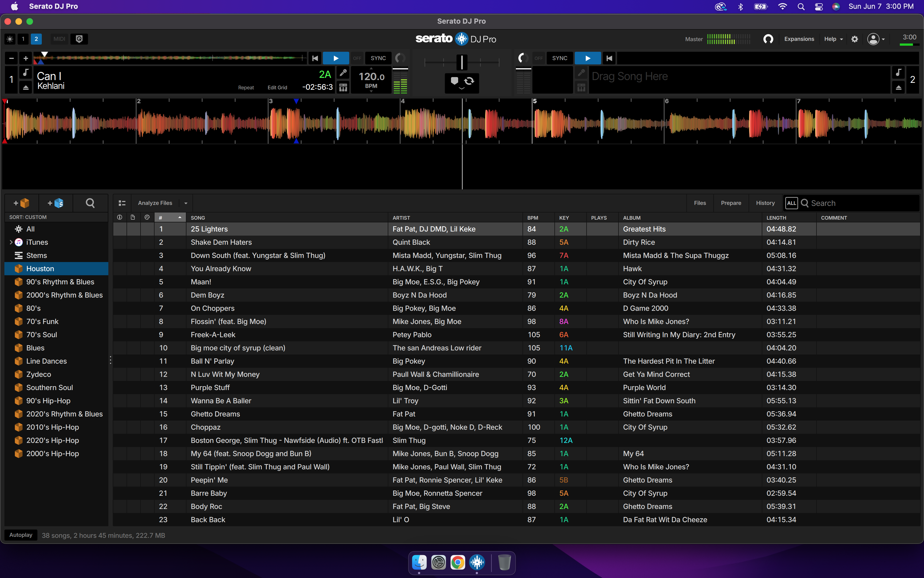Open the Apple menu
Viewport: 924px width, 578px height.
tap(15, 7)
